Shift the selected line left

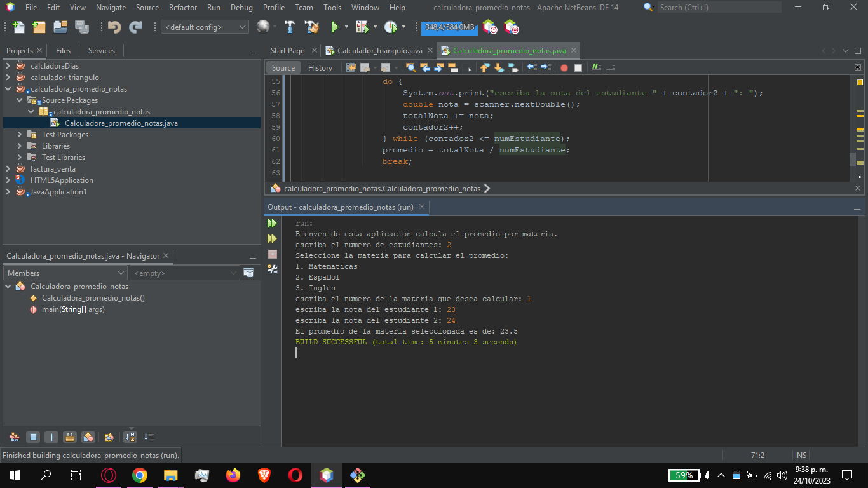(532, 68)
